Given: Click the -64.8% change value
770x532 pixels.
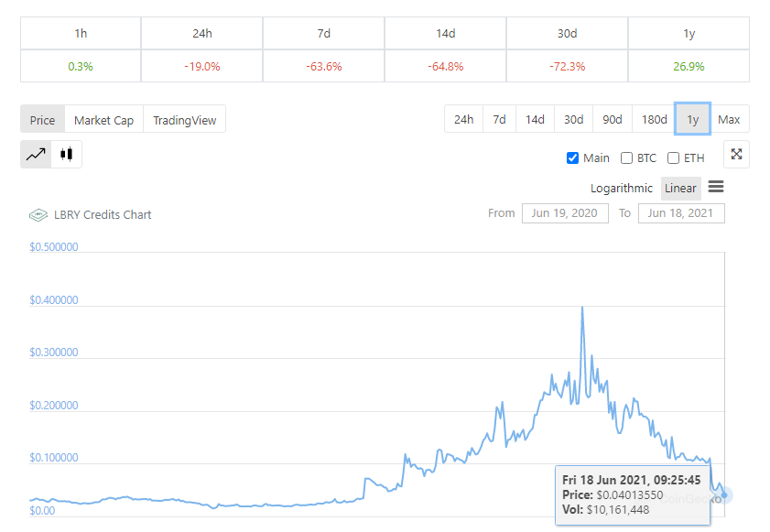Looking at the screenshot, I should coord(445,66).
